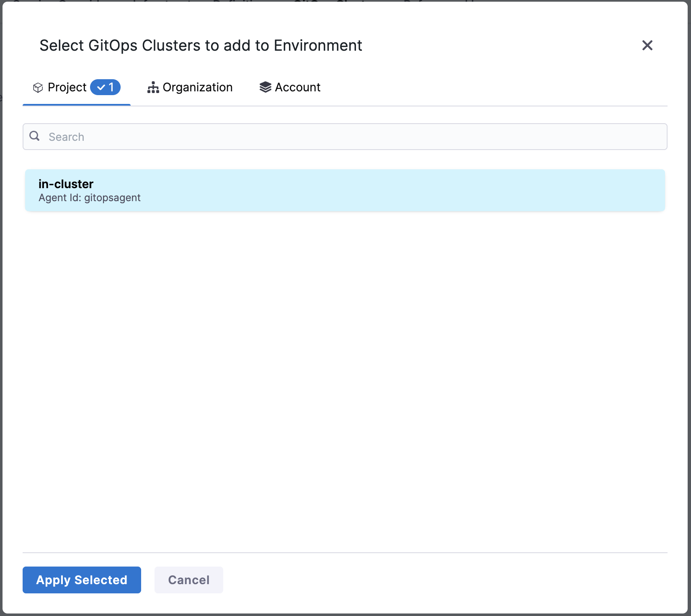691x616 pixels.
Task: Click the checkmark in Project selection badge
Action: coord(101,87)
